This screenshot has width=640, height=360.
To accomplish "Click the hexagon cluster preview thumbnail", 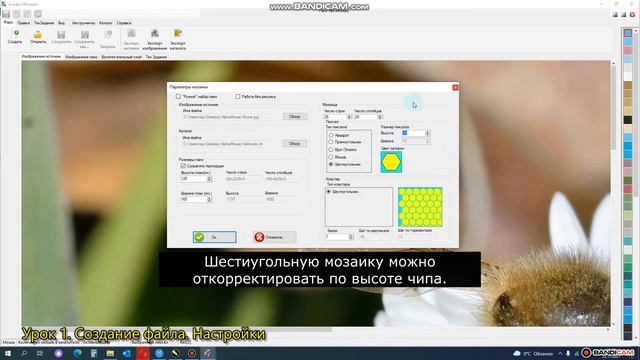I will (420, 207).
